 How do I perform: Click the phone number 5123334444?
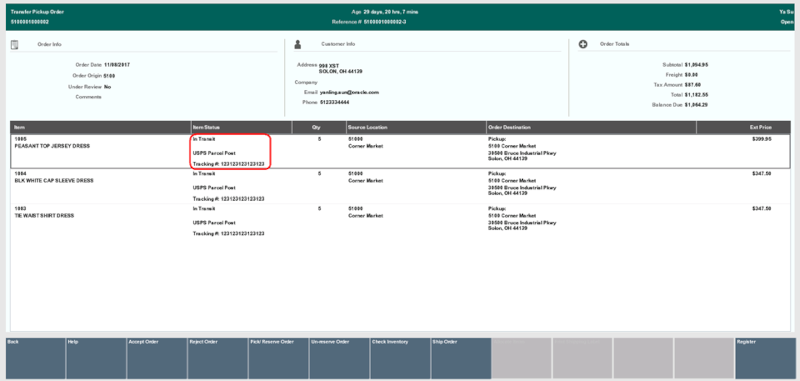[x=335, y=102]
